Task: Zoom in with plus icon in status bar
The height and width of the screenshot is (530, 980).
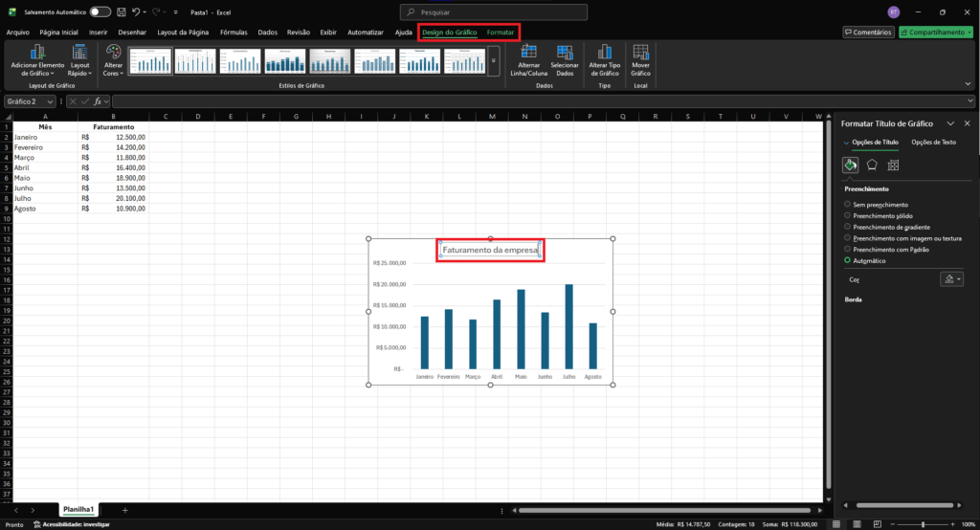Action: pyautogui.click(x=952, y=523)
